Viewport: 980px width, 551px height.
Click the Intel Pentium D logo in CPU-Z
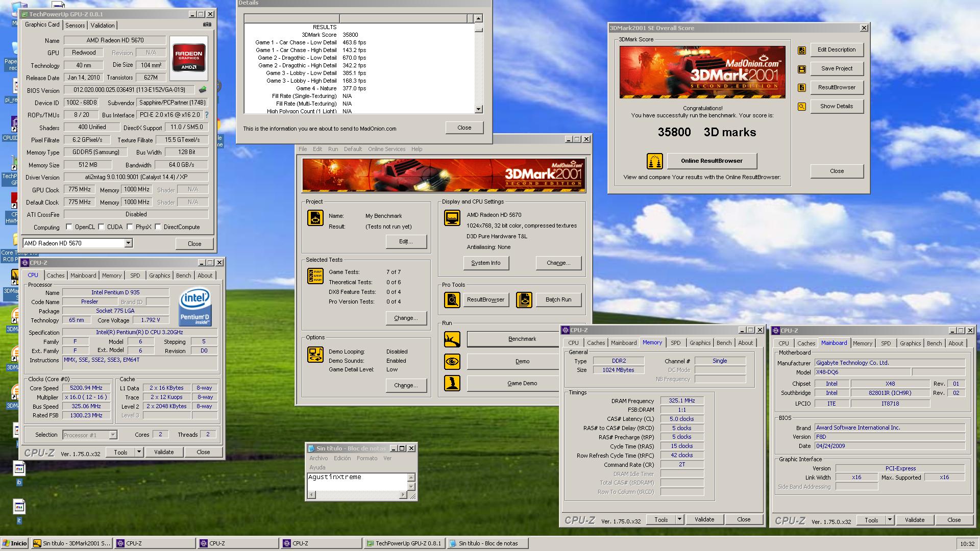point(195,307)
